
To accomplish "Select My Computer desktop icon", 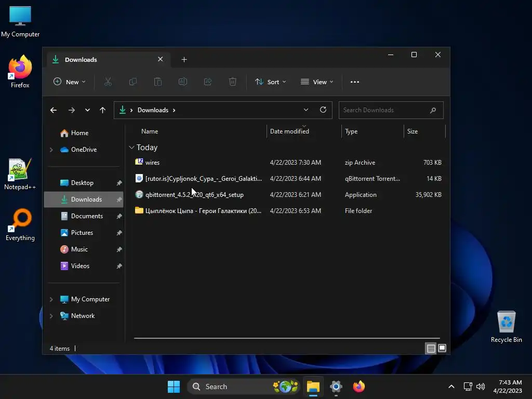I will [20, 21].
